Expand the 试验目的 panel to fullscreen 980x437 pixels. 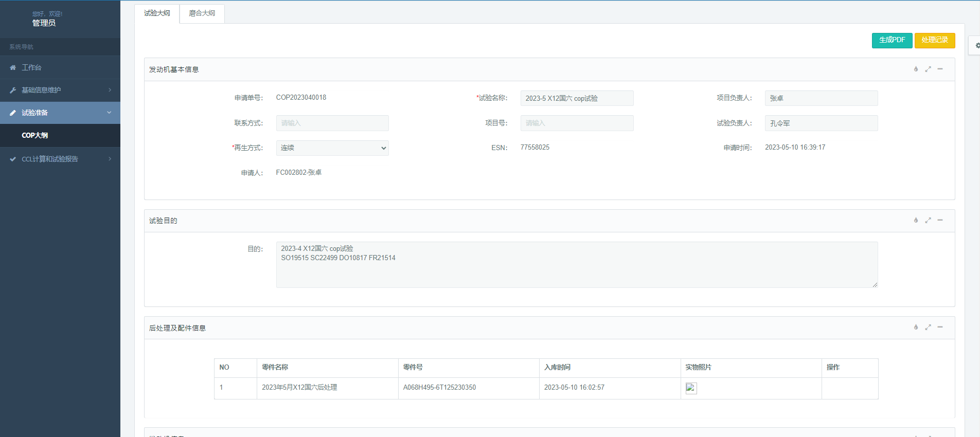[x=928, y=220]
